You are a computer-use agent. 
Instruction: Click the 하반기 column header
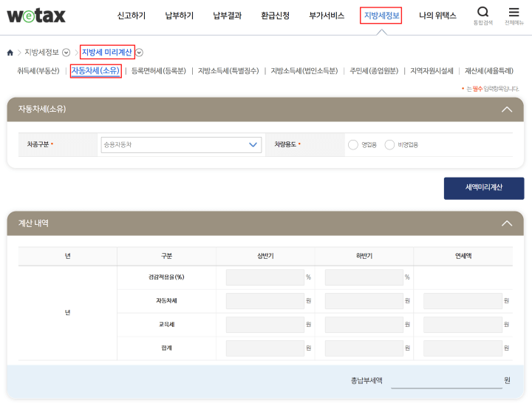364,256
